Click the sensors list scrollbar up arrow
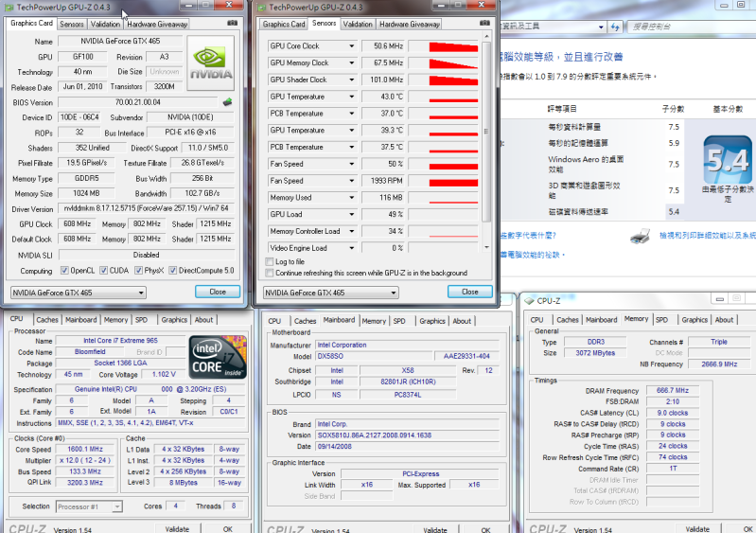This screenshot has width=756, height=533. coord(486,37)
